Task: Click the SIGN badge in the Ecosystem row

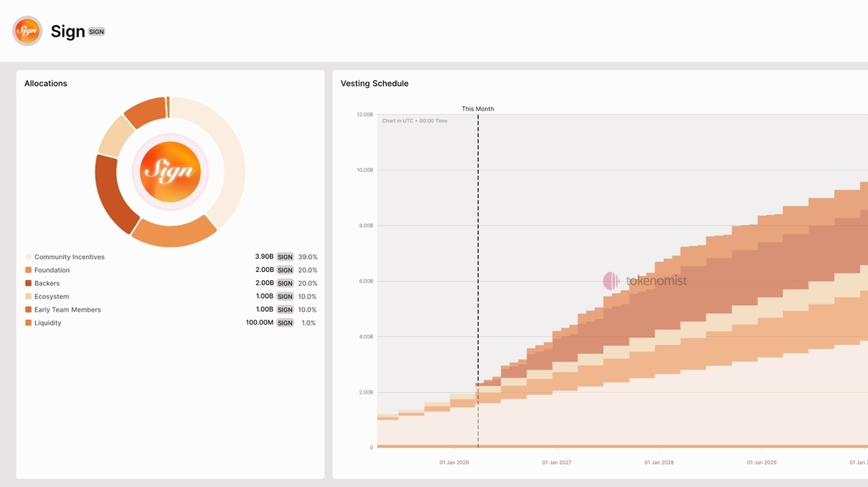Action: coord(285,296)
